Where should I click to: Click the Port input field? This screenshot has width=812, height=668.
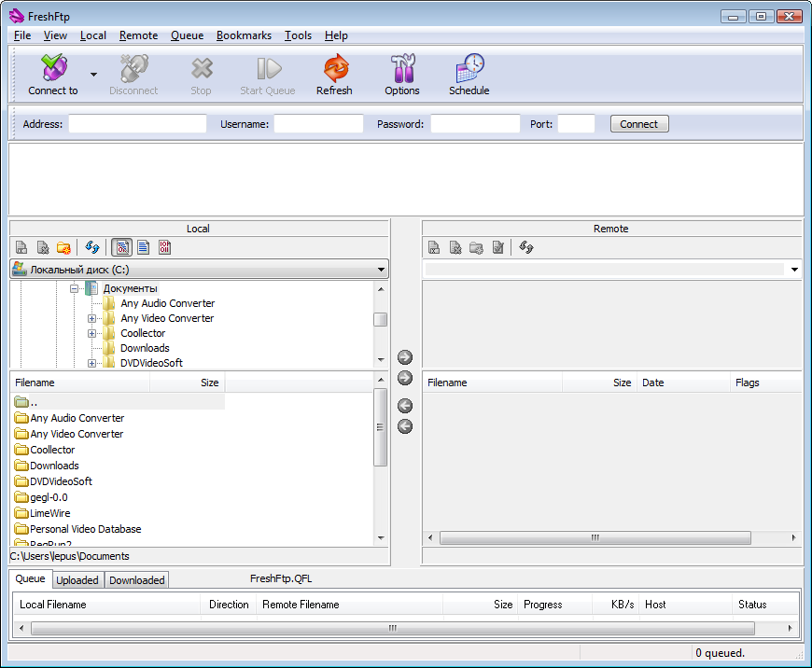(x=576, y=124)
